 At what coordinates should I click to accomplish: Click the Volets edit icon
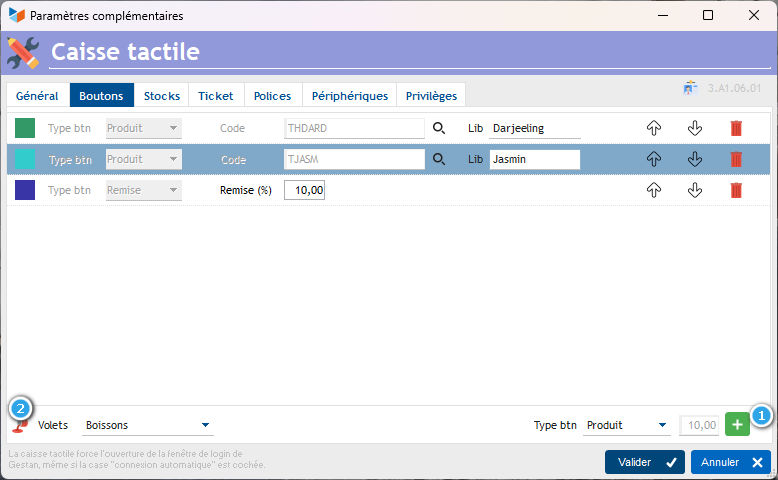pos(20,425)
